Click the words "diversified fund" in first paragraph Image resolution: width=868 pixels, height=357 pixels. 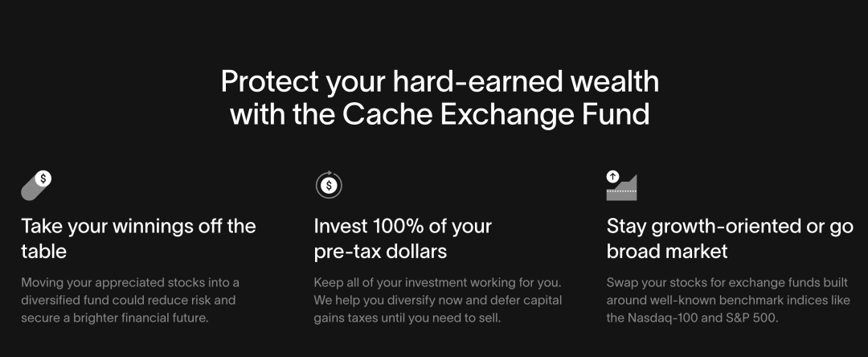[63, 300]
